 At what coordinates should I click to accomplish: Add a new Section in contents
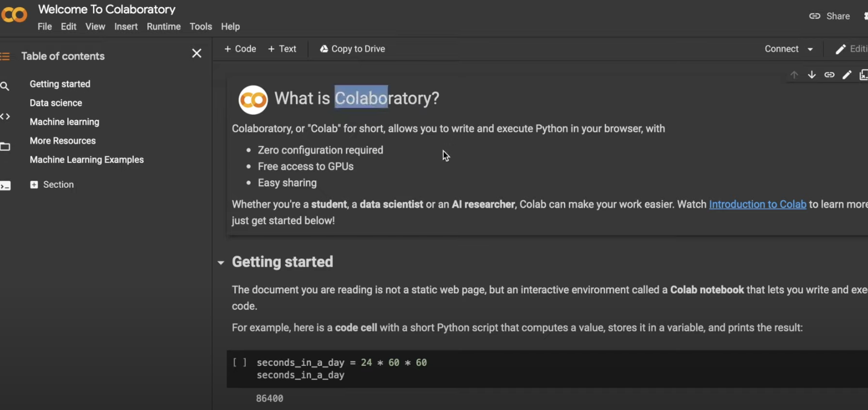(52, 185)
